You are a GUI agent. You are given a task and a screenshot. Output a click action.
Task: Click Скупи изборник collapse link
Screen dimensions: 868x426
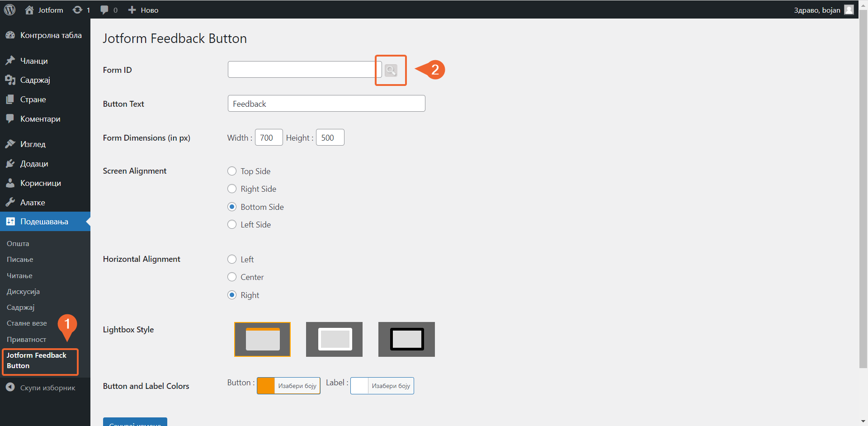click(47, 388)
